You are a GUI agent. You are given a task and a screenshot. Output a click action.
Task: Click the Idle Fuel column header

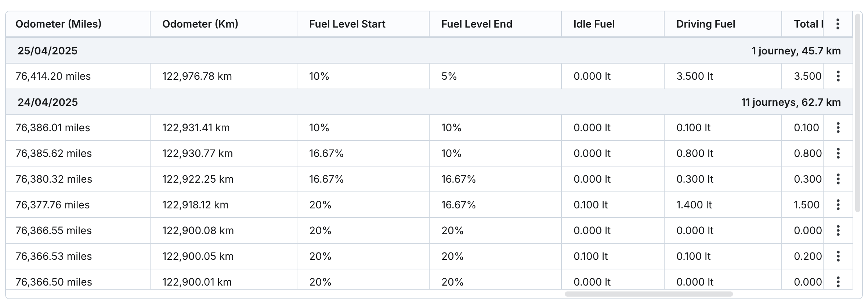(594, 24)
